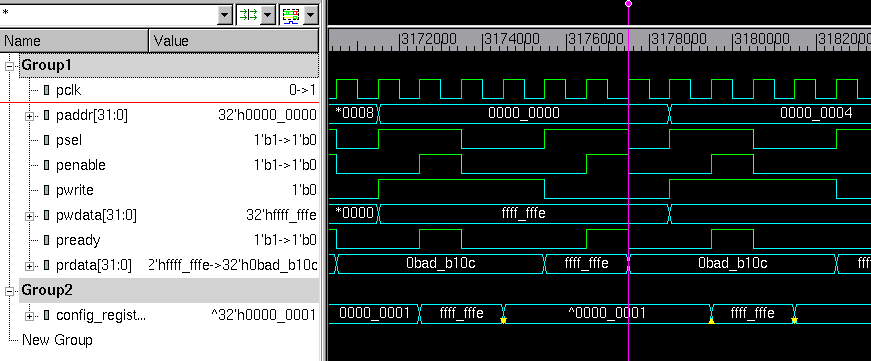Screen dimensions: 871x361
Task: Click the prdata[31:0] signal type icon
Action: click(47, 265)
